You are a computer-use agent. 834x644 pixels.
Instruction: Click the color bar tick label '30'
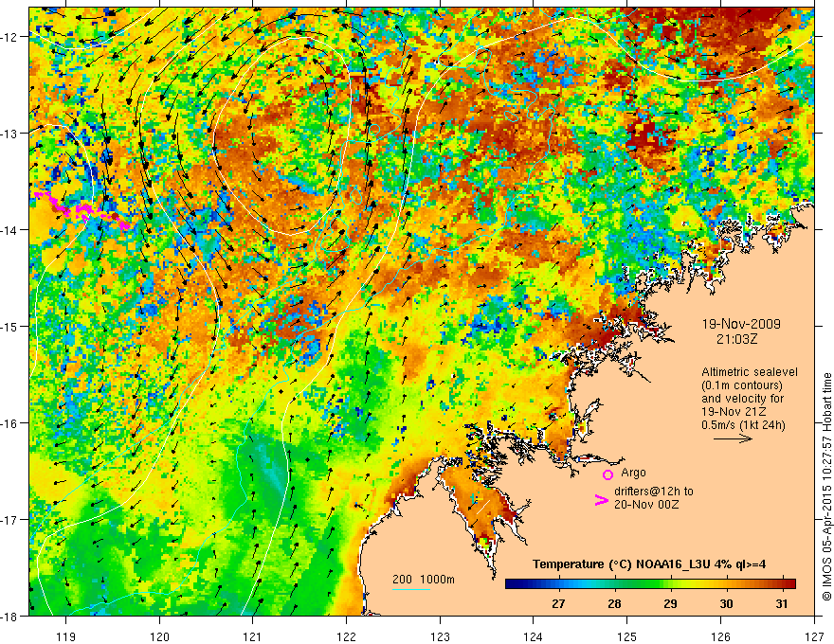[x=726, y=603]
